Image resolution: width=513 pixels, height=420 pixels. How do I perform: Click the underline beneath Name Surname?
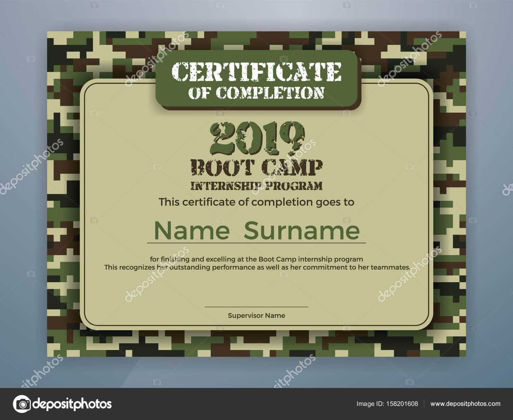[x=256, y=243]
